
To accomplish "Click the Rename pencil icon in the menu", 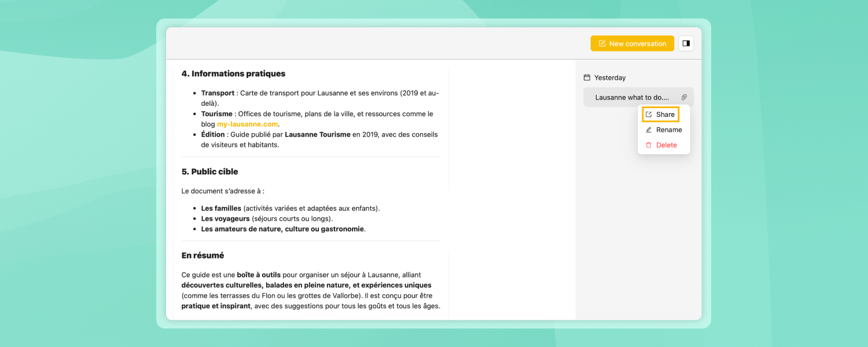I will (649, 130).
